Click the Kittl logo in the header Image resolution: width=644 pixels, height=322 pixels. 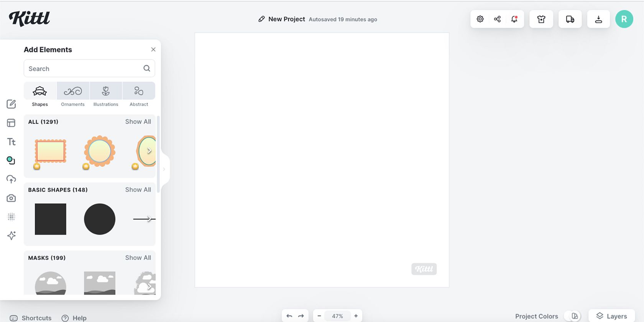pyautogui.click(x=30, y=18)
